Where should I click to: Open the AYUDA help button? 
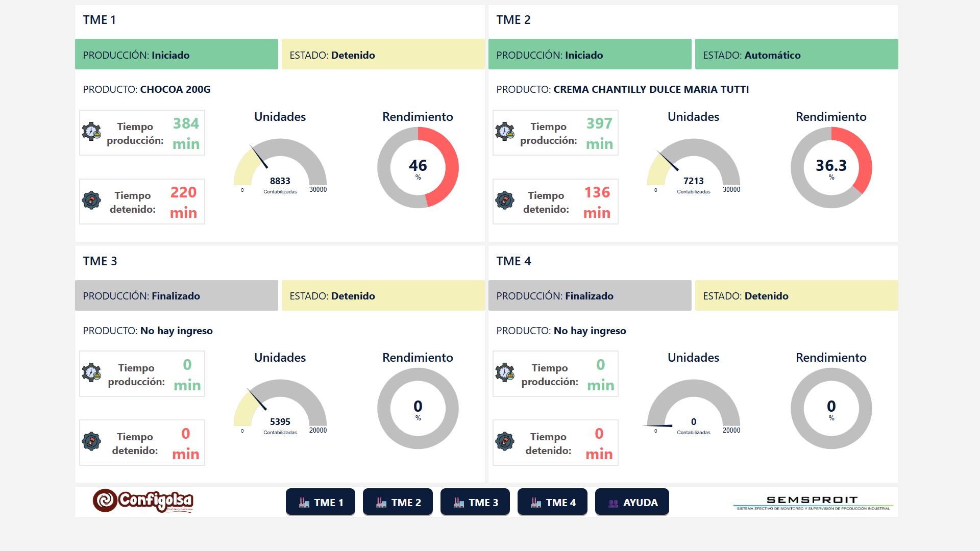(632, 503)
